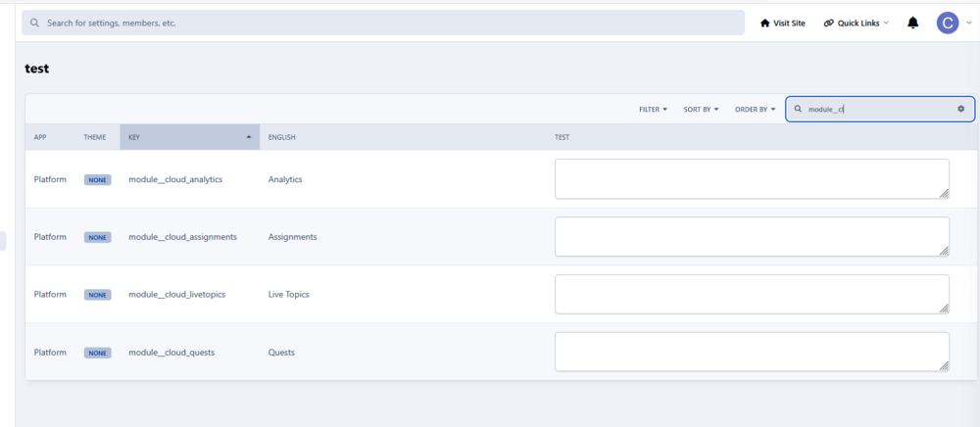Select the key module__cloud_livetopics

point(176,294)
